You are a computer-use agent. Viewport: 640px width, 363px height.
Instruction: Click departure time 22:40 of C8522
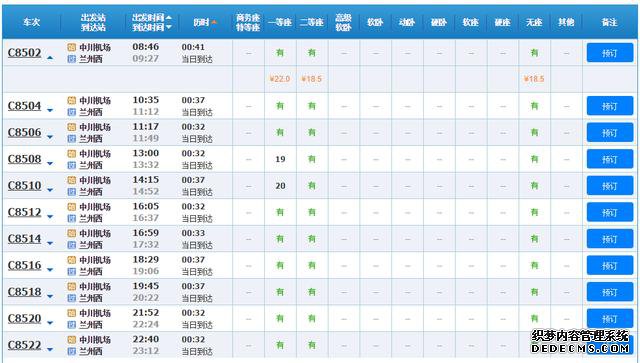[146, 339]
